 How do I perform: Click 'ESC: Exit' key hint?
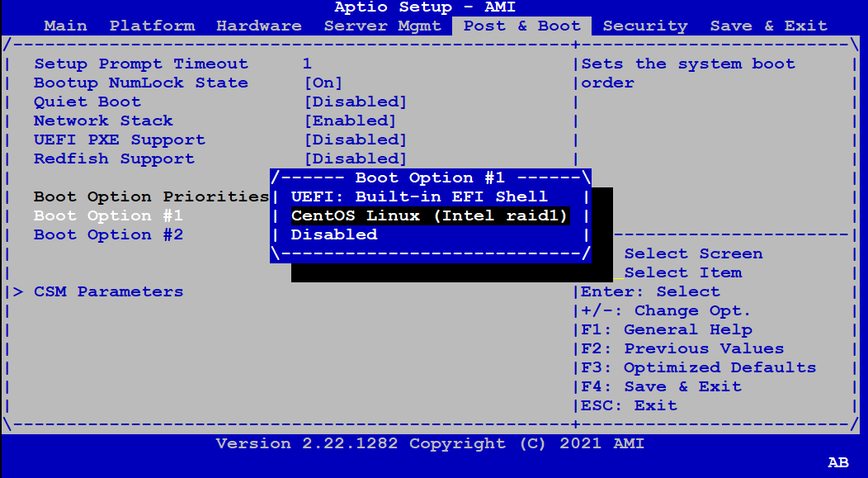pyautogui.click(x=629, y=405)
